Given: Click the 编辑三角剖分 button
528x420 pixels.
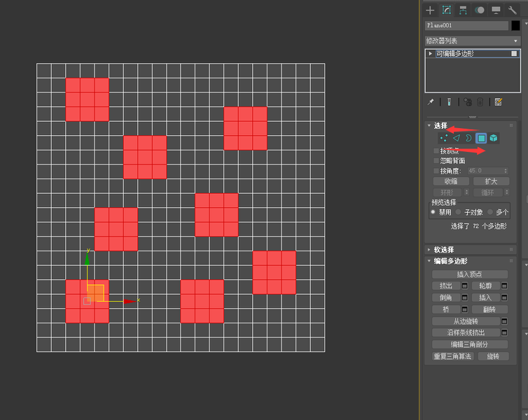Looking at the screenshot, I should pos(470,344).
